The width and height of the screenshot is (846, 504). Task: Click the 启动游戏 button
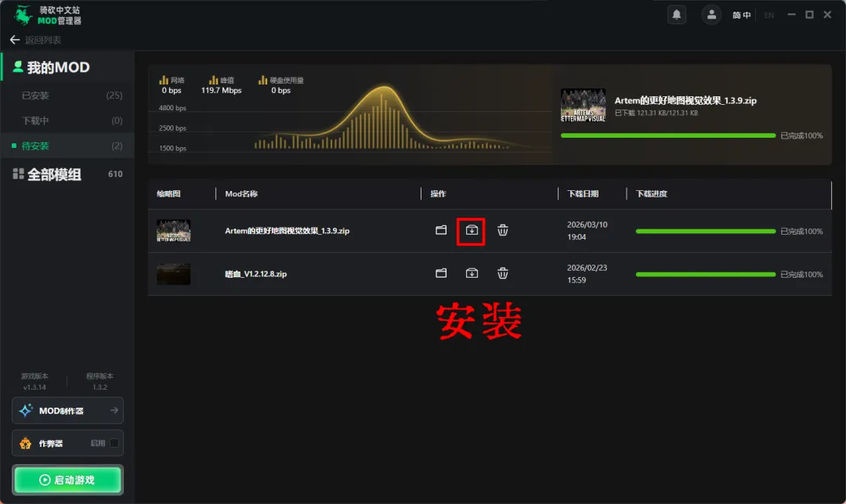click(x=67, y=480)
